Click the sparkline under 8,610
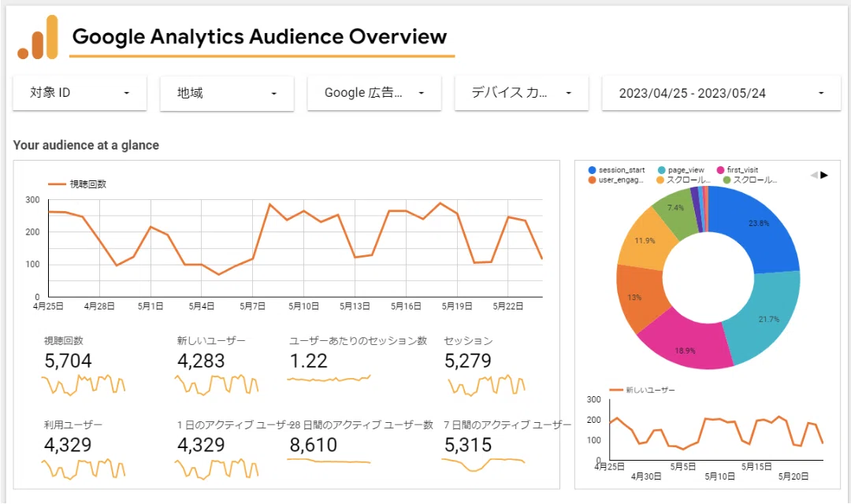 click(329, 461)
